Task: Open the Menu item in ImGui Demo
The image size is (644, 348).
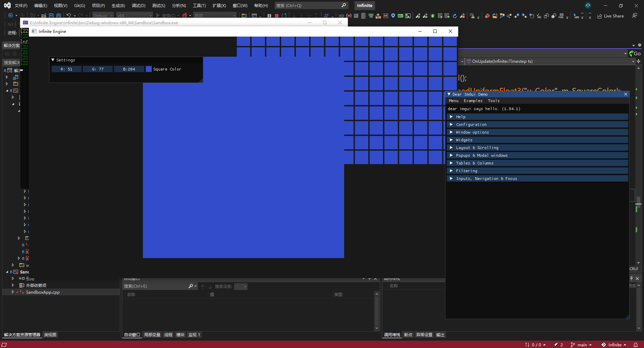Action: (x=453, y=101)
